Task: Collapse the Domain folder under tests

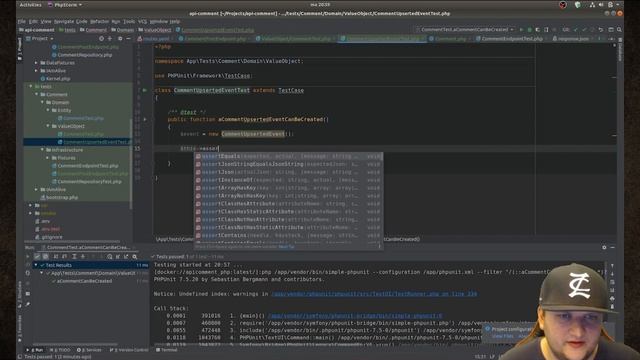Action: [42, 102]
